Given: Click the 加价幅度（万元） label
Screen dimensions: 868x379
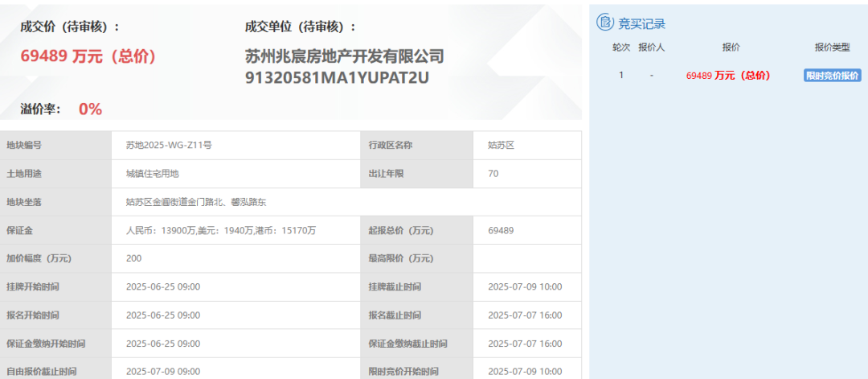Looking at the screenshot, I should (x=39, y=258).
